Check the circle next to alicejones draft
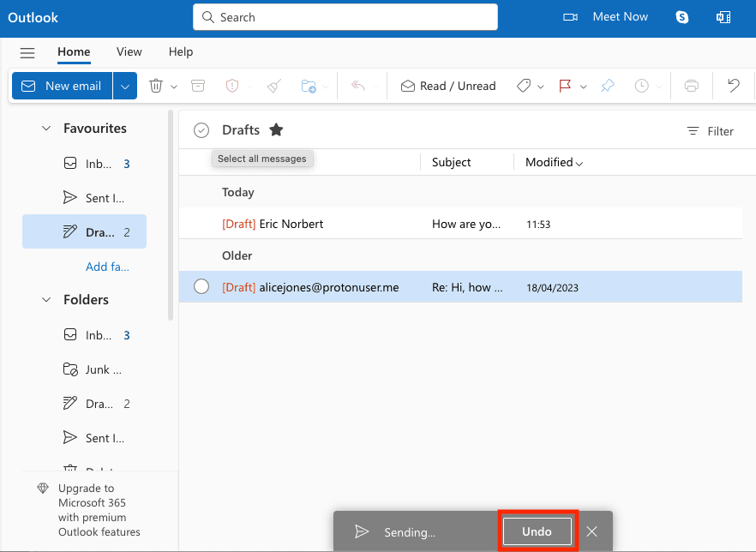 coord(201,286)
